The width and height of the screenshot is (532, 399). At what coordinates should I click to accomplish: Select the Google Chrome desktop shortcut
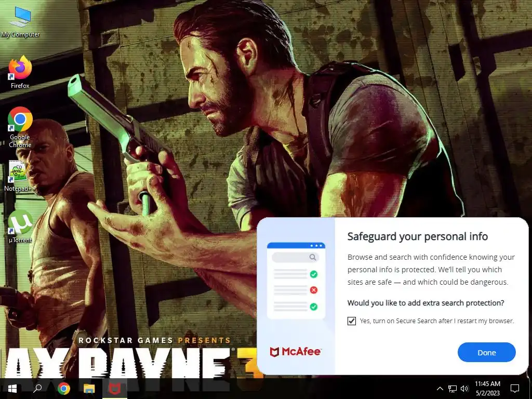pyautogui.click(x=20, y=127)
